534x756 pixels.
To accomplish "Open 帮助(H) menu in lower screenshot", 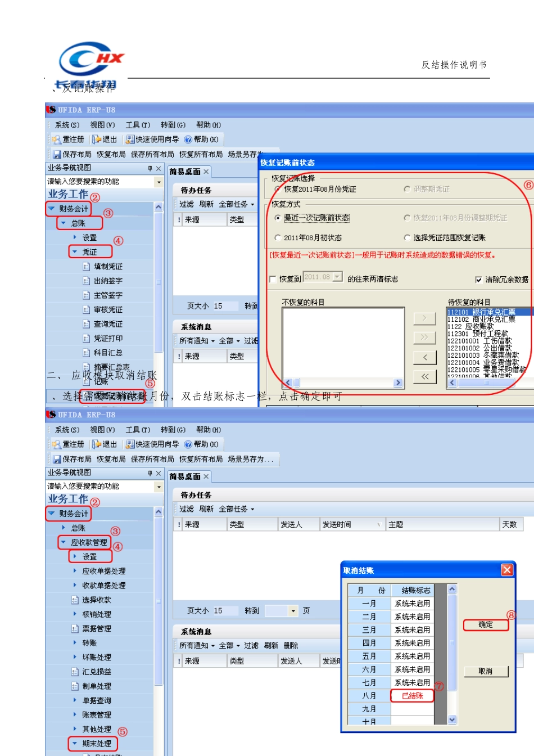I will tap(208, 430).
